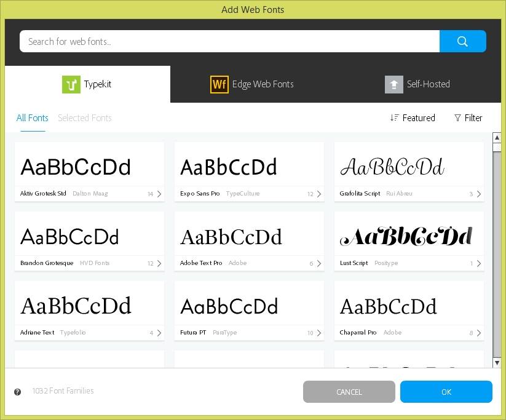Select the Aktiv Grotesk Std font preview
The height and width of the screenshot is (420, 506).
(x=89, y=164)
